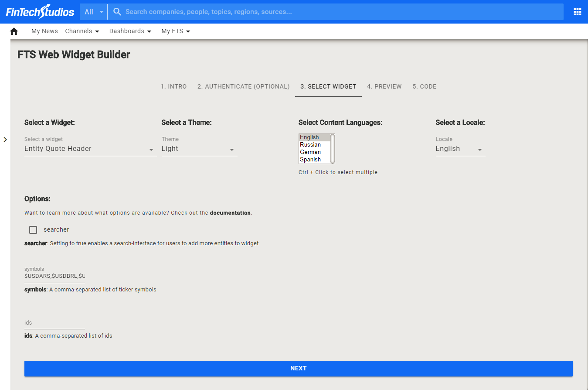The width and height of the screenshot is (588, 390).
Task: Open the Locale dropdown showing English
Action: 460,149
